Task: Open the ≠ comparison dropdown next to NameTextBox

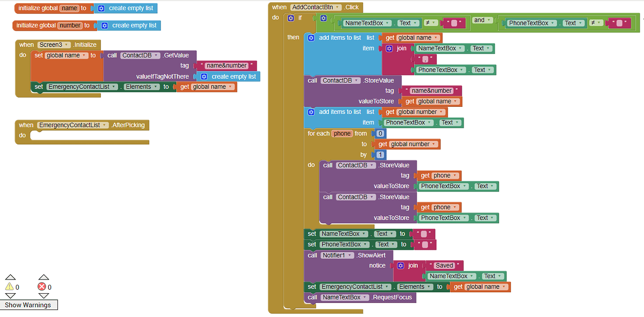Action: 432,22
